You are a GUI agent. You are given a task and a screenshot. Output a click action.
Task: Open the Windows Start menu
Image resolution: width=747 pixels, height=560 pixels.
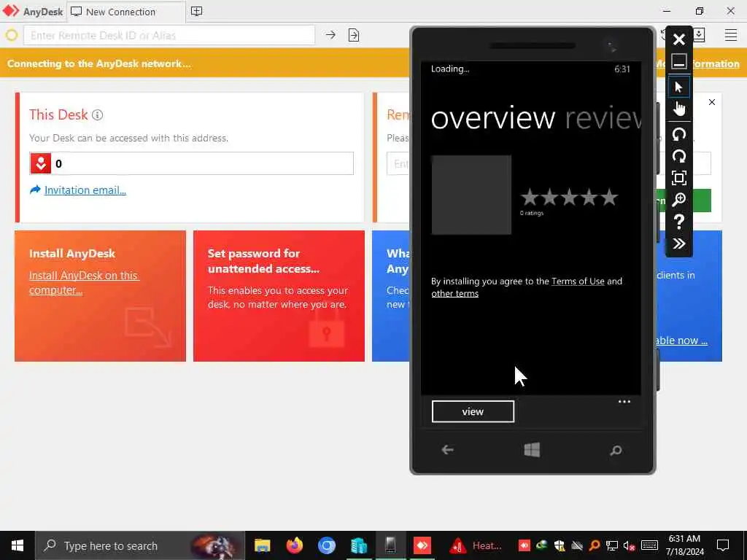[x=18, y=545]
